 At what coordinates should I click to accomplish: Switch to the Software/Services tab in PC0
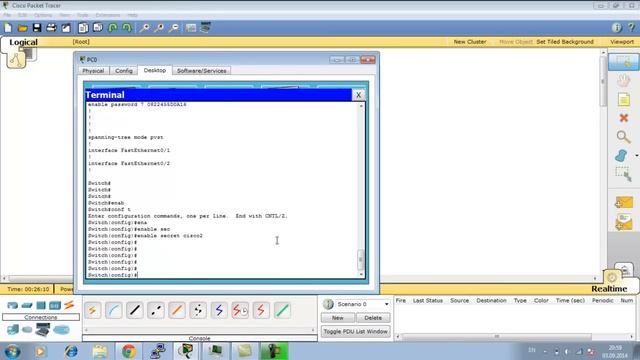[202, 71]
